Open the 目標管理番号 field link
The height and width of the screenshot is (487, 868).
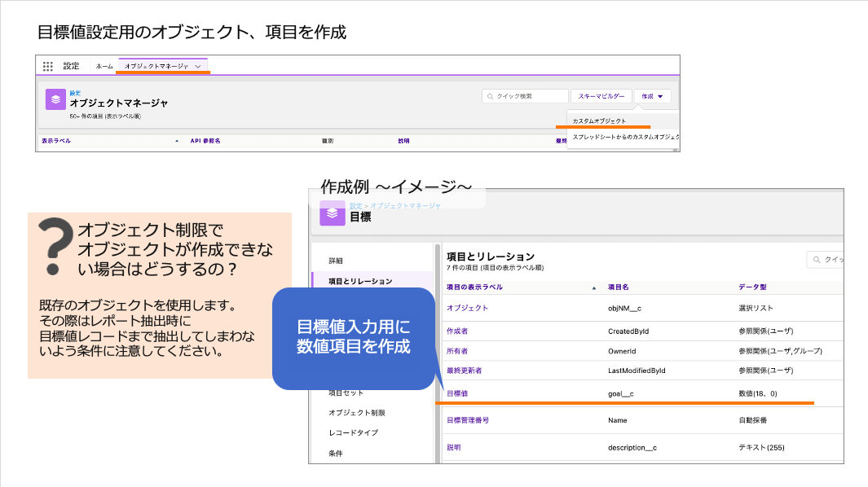pyautogui.click(x=468, y=420)
